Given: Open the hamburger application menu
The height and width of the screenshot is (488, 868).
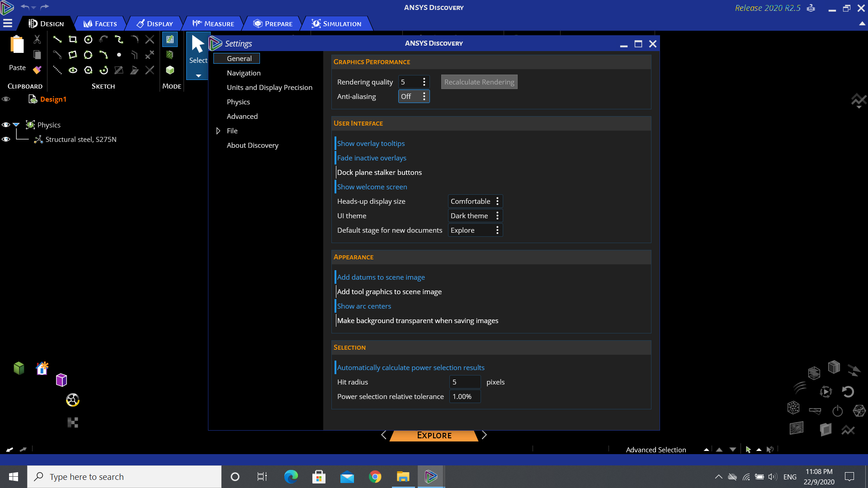Looking at the screenshot, I should coord(8,23).
